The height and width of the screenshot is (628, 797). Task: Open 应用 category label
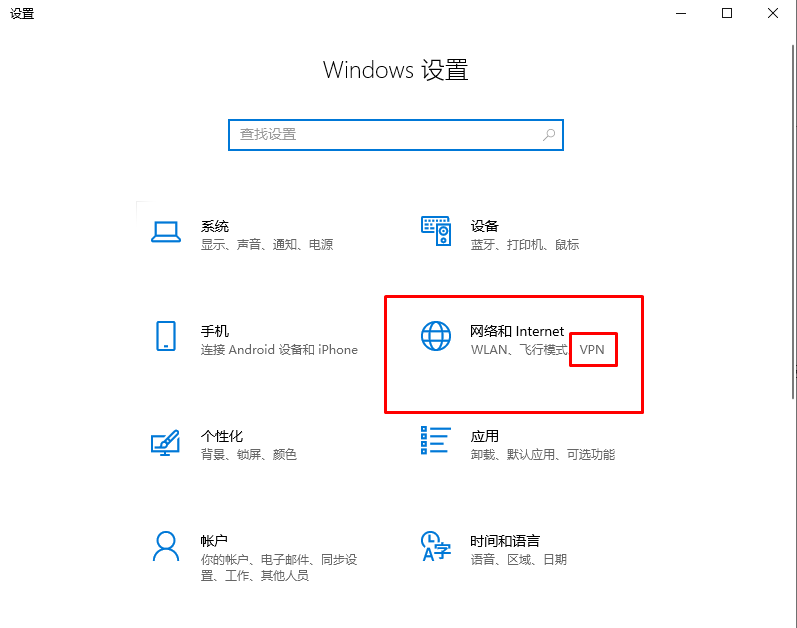coord(484,436)
